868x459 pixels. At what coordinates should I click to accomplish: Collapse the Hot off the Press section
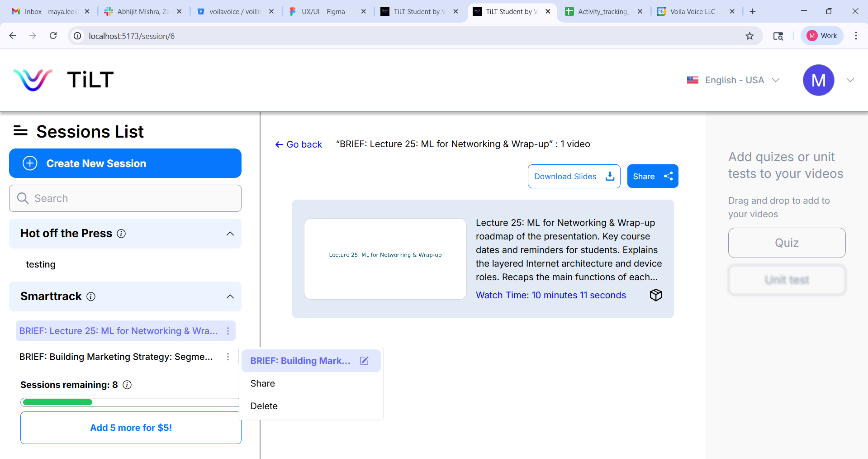(x=230, y=234)
